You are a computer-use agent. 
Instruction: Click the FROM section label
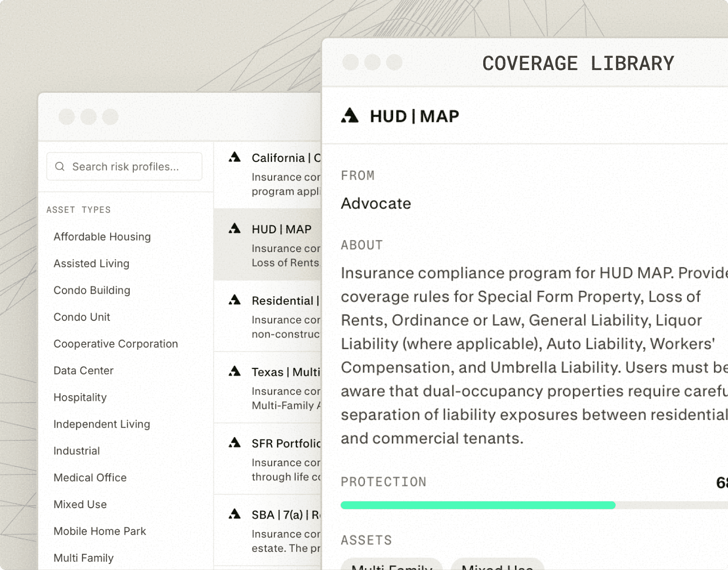pos(358,176)
